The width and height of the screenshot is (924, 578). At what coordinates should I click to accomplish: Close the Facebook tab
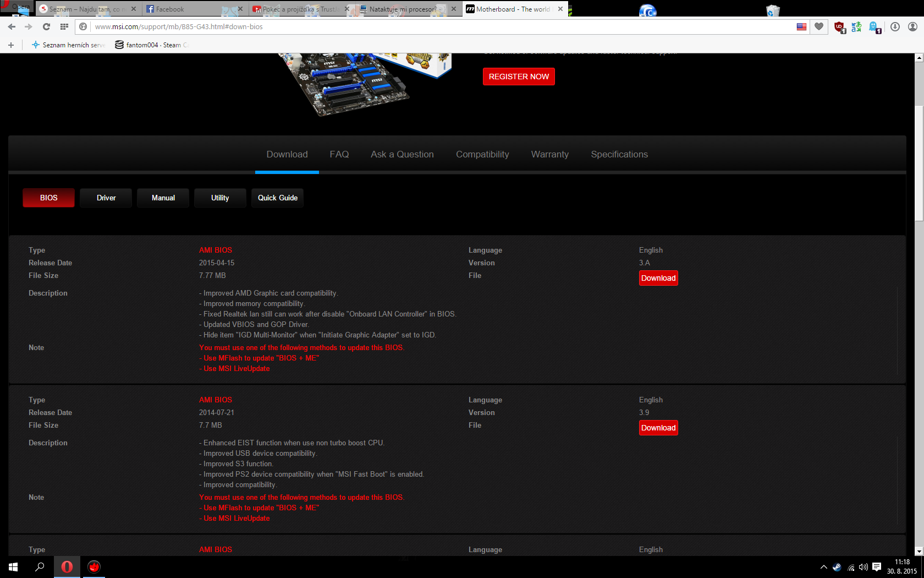point(240,9)
